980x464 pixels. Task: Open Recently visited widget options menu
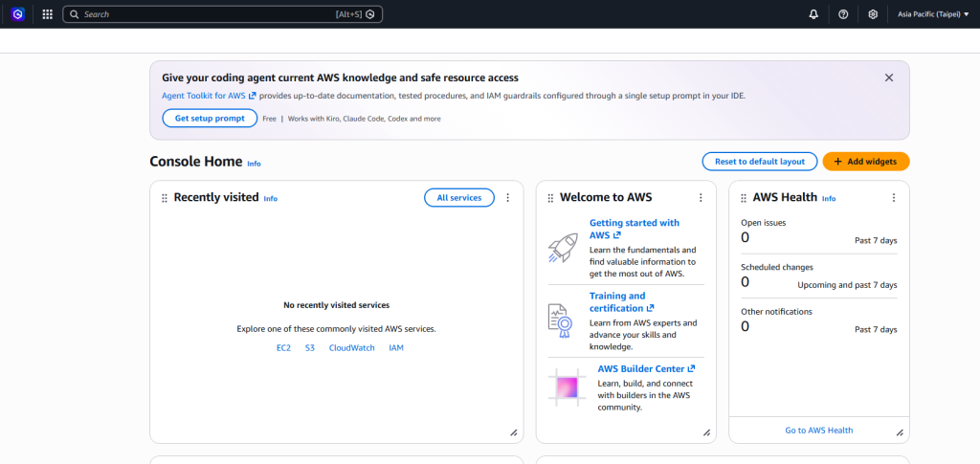507,197
